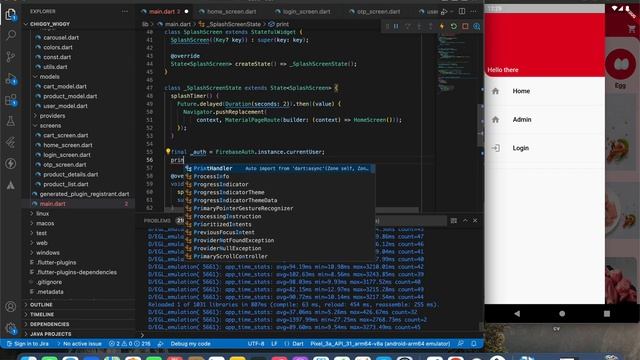The height and width of the screenshot is (360, 640).
Task: Open the Widget Inspector from debug toolbar
Action: click(476, 27)
